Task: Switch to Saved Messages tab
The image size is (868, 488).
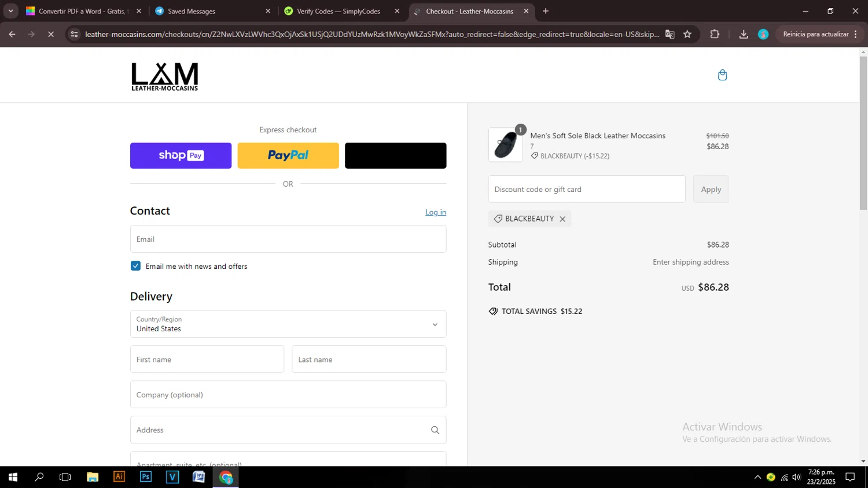Action: pos(211,11)
